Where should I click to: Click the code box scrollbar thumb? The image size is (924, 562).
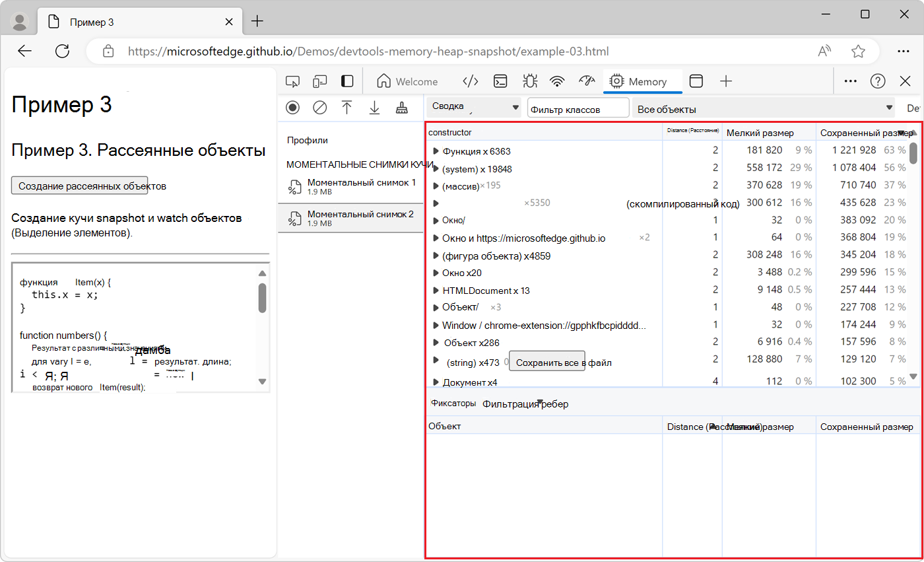262,298
